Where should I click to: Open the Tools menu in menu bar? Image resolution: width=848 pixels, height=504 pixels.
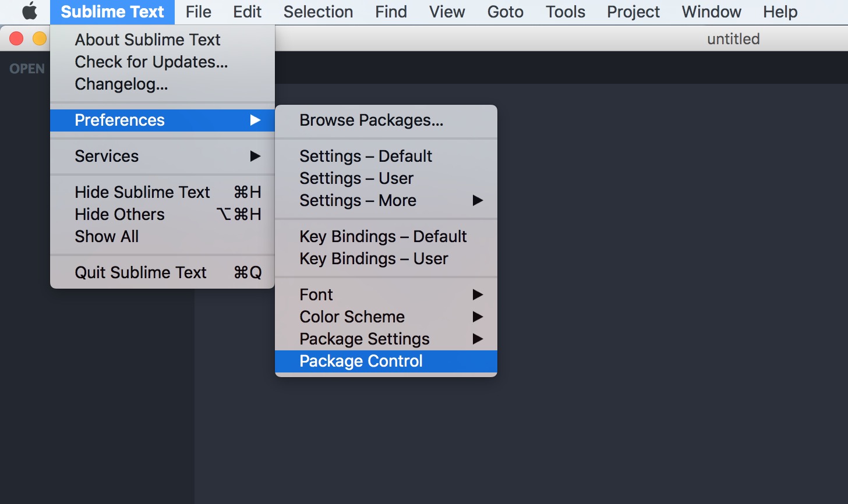(565, 12)
